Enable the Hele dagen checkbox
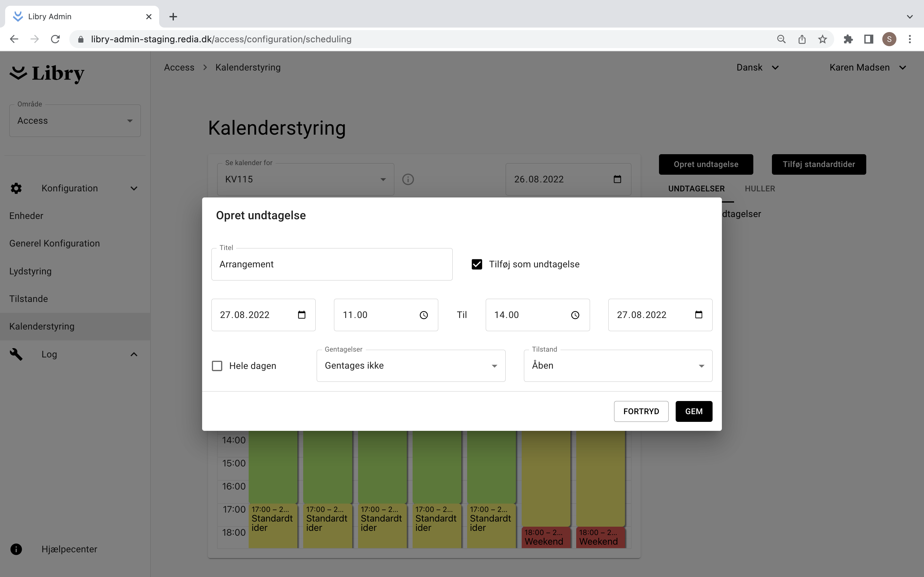 (x=217, y=366)
